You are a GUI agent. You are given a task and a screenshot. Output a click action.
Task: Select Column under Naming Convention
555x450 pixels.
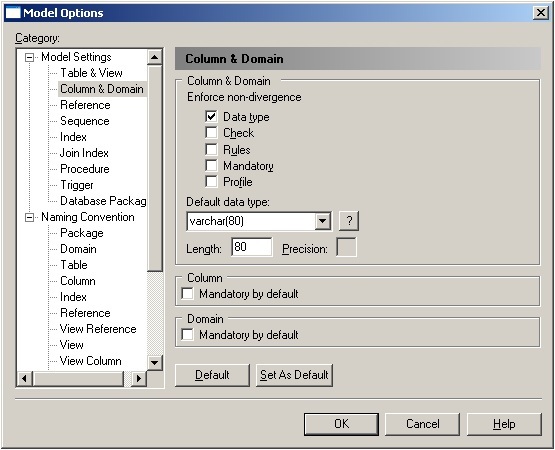coord(78,281)
